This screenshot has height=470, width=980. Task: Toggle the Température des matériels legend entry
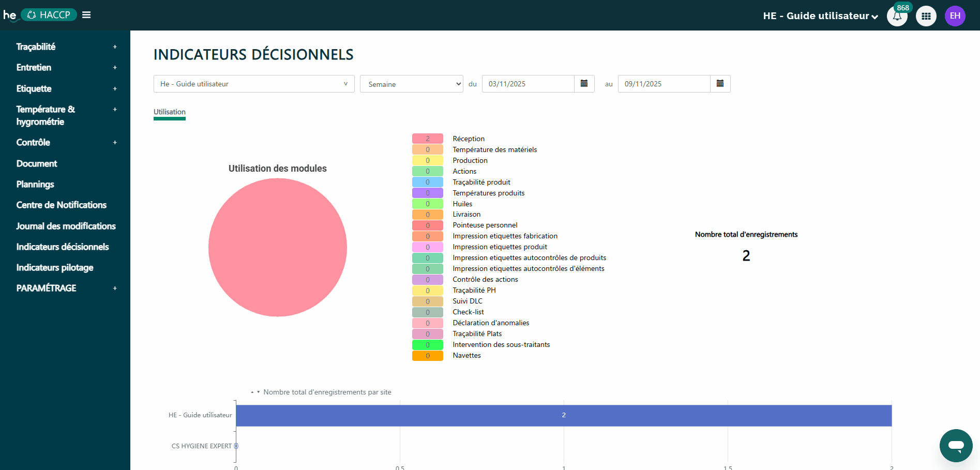[x=427, y=149]
